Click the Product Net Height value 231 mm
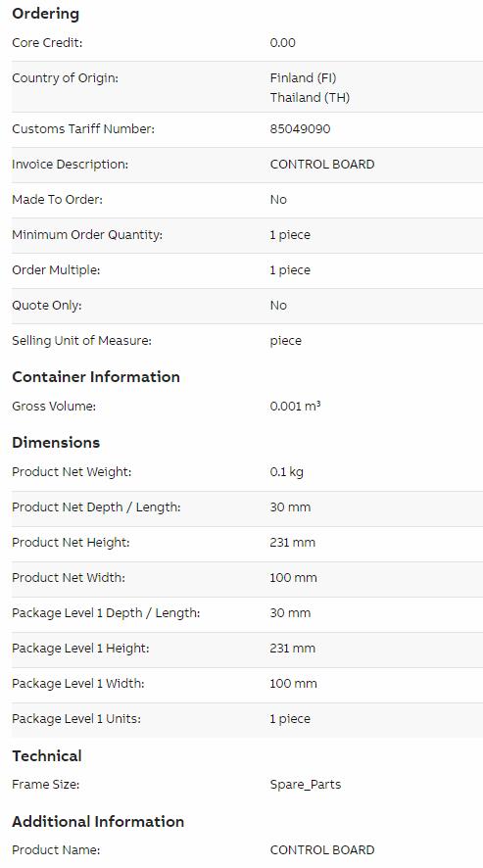The height and width of the screenshot is (868, 483). click(x=293, y=543)
